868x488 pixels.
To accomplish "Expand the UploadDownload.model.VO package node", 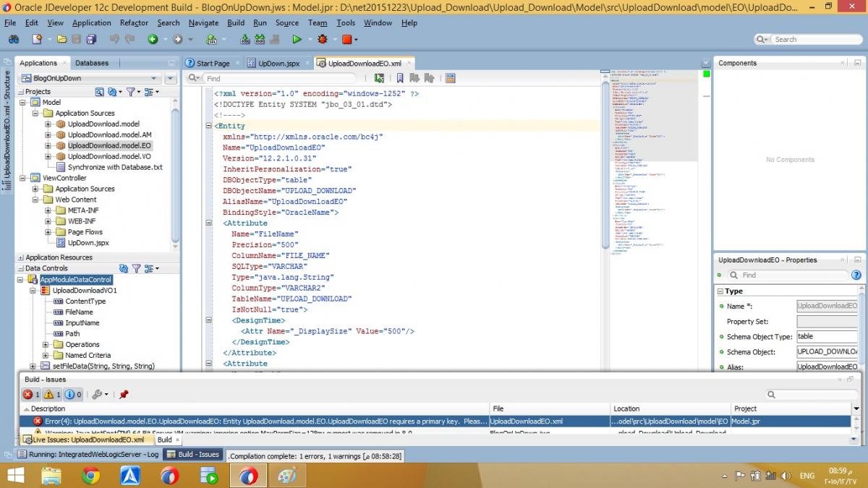I will coord(48,157).
